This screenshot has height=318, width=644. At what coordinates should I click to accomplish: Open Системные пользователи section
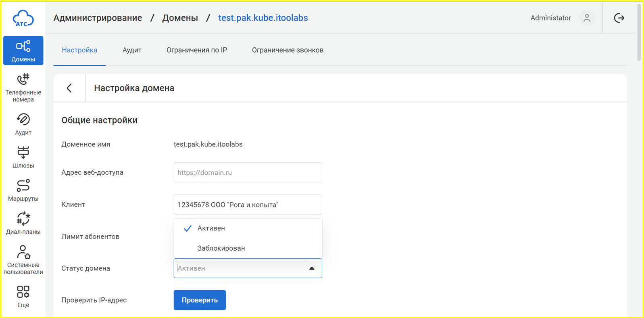pyautogui.click(x=23, y=259)
